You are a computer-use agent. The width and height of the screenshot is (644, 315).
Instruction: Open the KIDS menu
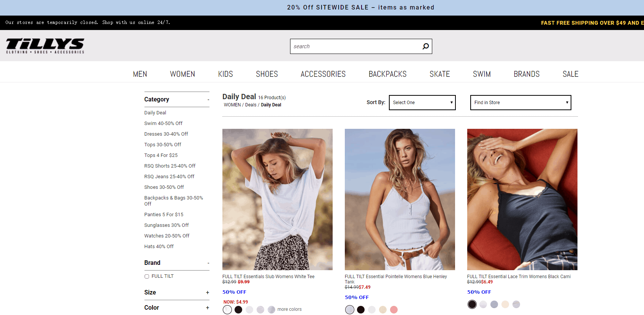[225, 74]
